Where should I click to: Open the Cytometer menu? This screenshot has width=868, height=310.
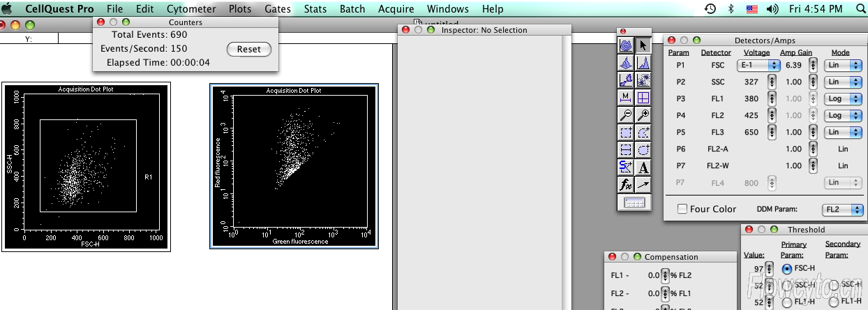(191, 9)
